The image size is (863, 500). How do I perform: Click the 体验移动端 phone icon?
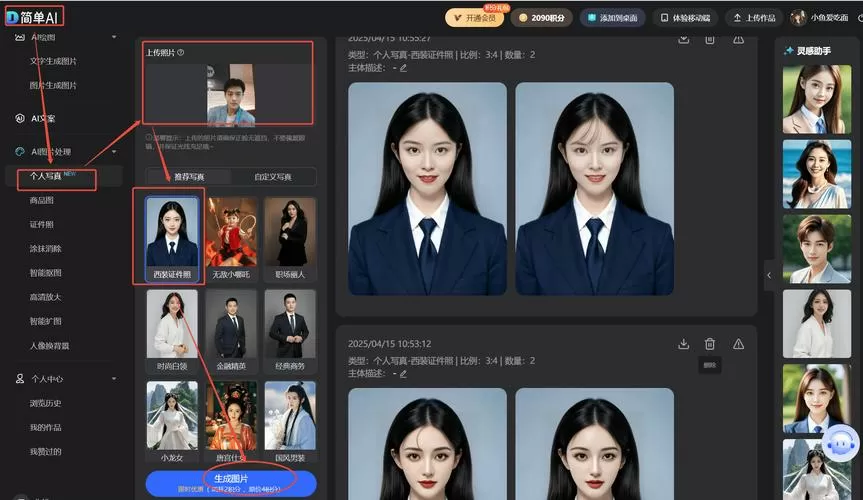pyautogui.click(x=664, y=18)
